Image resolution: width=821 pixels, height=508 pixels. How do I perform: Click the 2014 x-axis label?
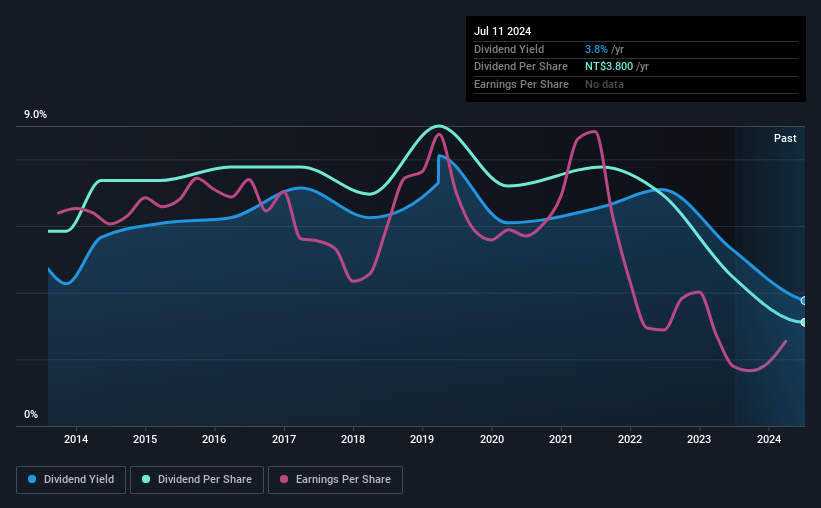[76, 439]
